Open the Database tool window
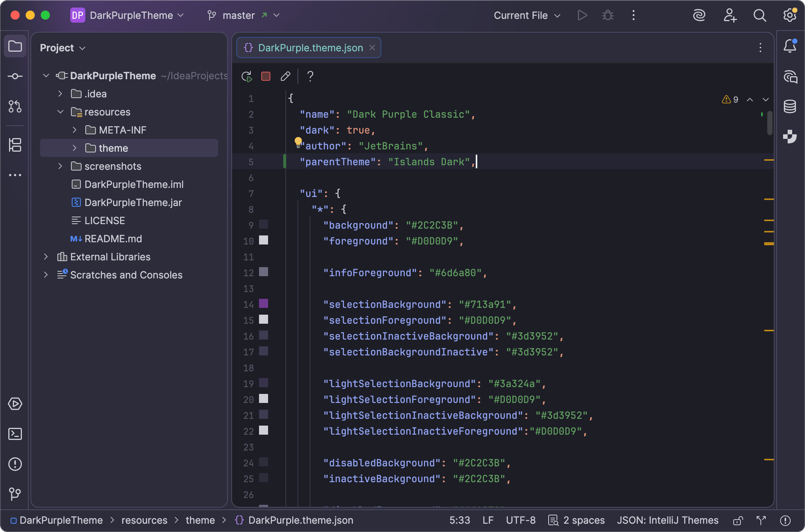This screenshot has height=532, width=805. pos(790,107)
